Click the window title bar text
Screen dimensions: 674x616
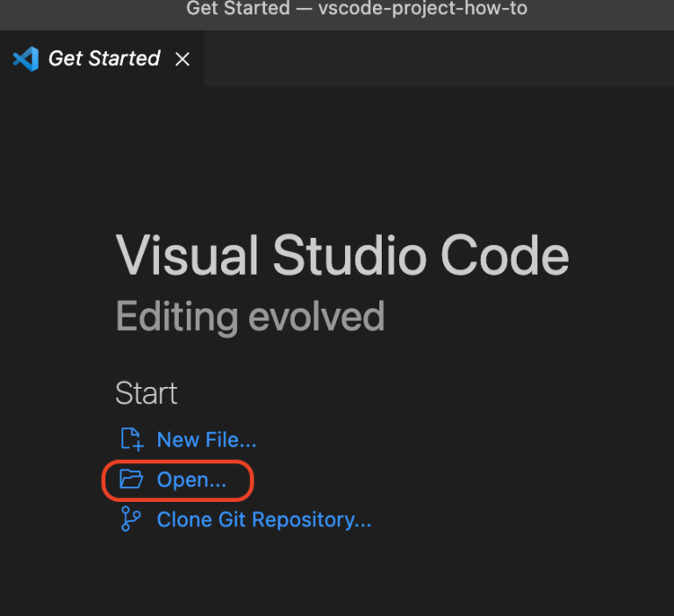[357, 9]
